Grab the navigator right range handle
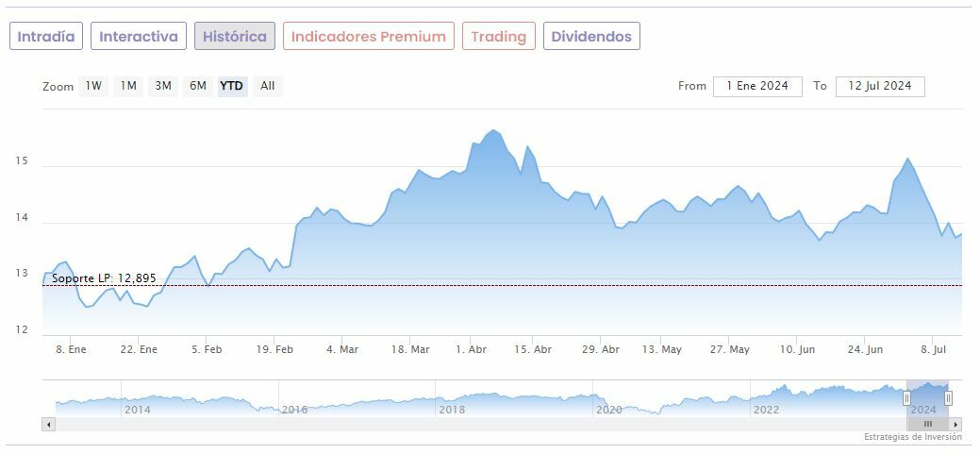Image resolution: width=980 pixels, height=454 pixels. (x=949, y=397)
